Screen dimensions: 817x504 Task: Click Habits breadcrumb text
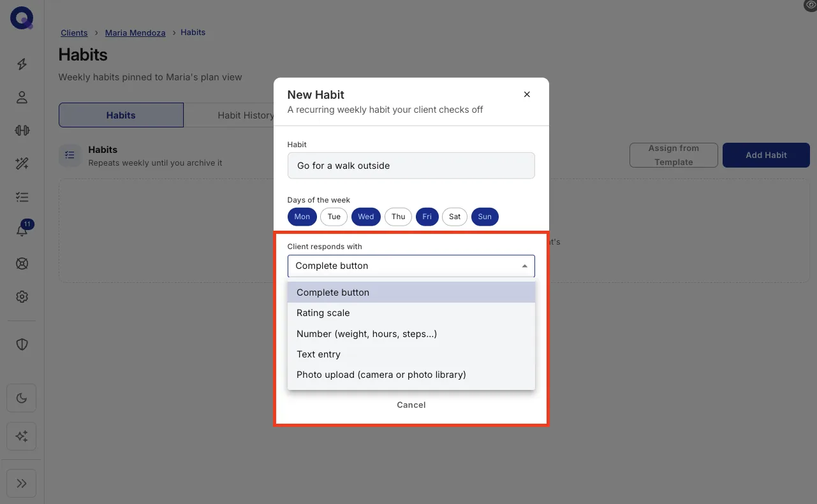pyautogui.click(x=193, y=32)
